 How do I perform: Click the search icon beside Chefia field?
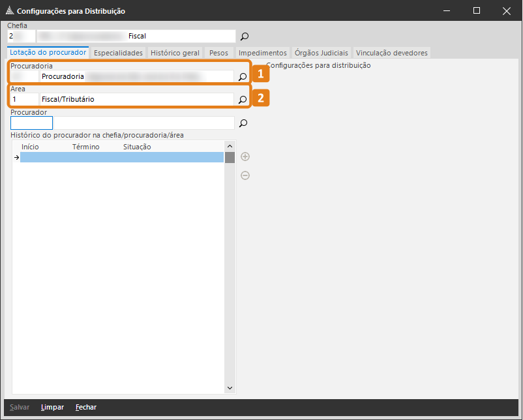(245, 37)
